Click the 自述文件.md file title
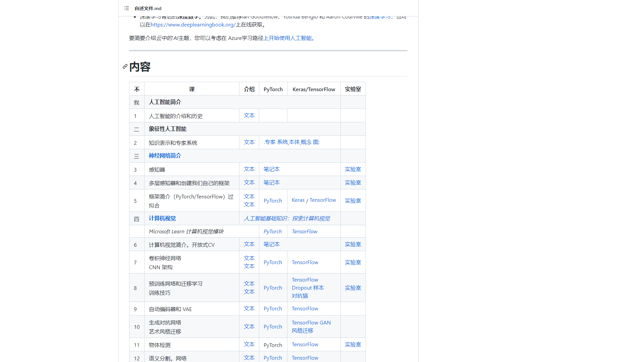 148,8
